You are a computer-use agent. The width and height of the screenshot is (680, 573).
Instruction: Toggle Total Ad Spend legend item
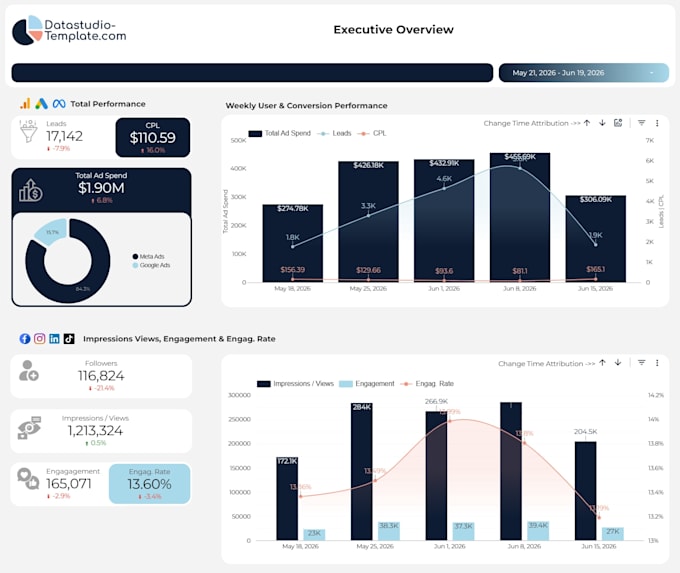point(280,133)
